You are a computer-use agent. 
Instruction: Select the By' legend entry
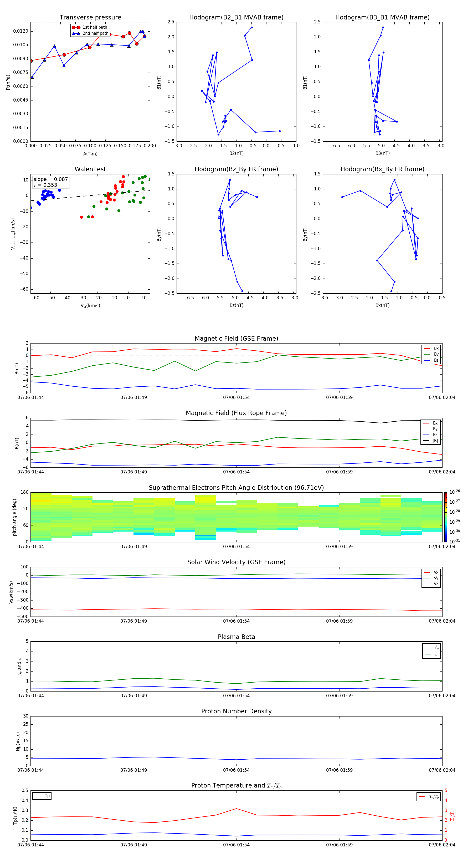pyautogui.click(x=431, y=429)
